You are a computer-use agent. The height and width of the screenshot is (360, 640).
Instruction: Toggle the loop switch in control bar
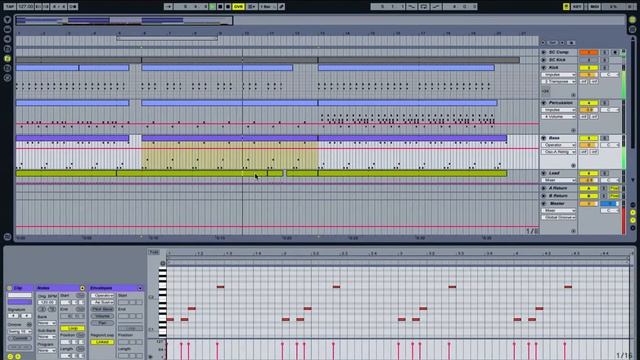click(424, 7)
